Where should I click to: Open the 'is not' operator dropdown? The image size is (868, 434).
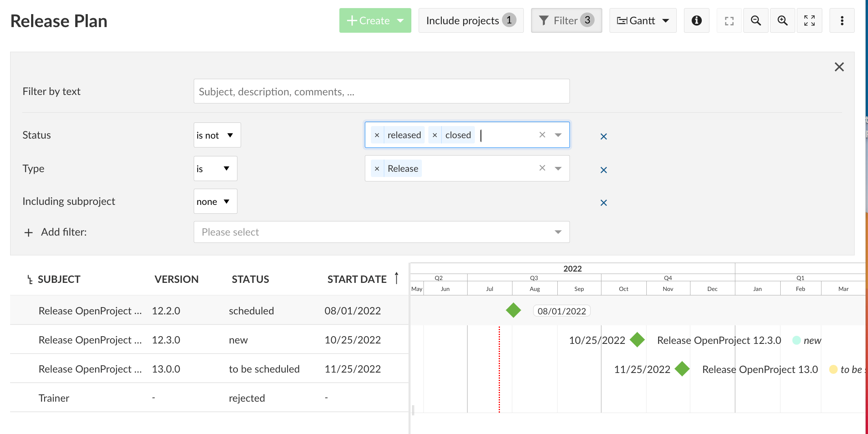pyautogui.click(x=217, y=135)
